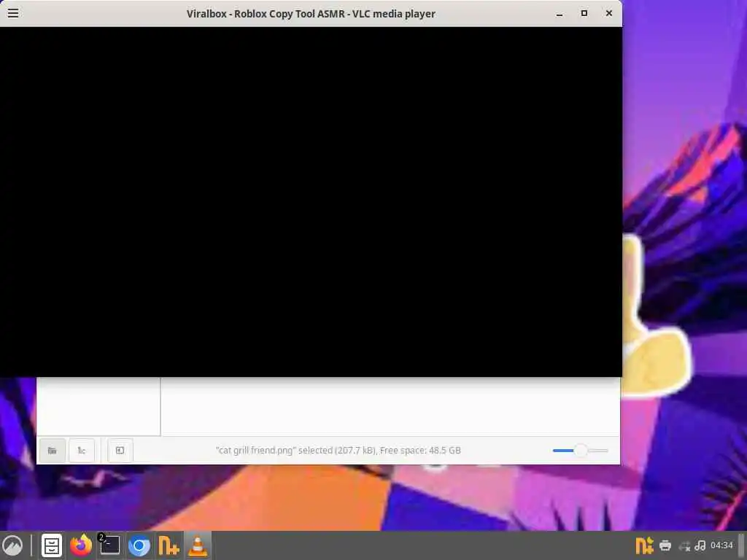Launch Firefox from the taskbar
The height and width of the screenshot is (560, 747).
tap(81, 545)
